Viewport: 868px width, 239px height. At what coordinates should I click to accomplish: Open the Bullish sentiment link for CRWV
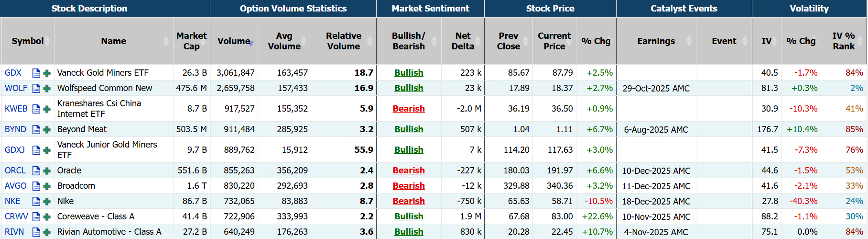409,216
